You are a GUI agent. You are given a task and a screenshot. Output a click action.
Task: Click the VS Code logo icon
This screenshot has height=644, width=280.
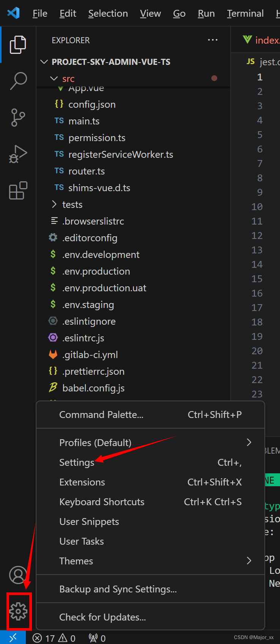click(x=13, y=13)
